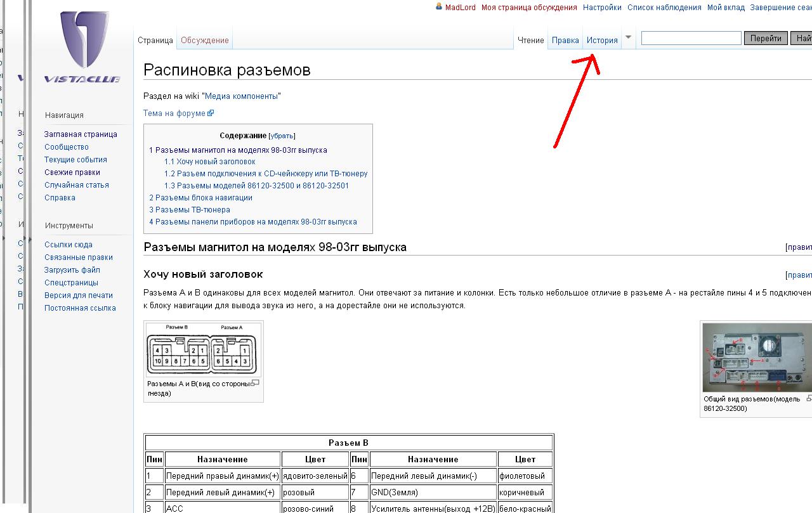The height and width of the screenshot is (513, 812).
Task: Open Настройки in the user menu
Action: (x=601, y=8)
